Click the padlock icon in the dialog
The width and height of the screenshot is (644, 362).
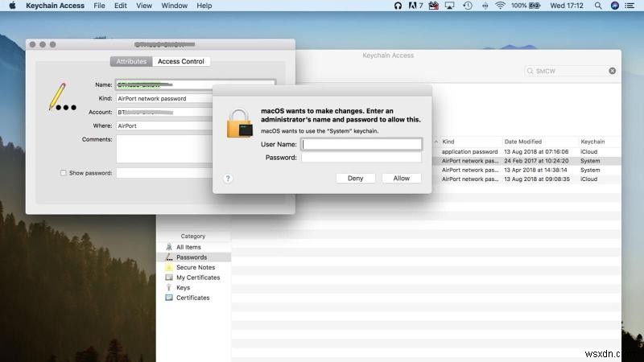coord(239,123)
